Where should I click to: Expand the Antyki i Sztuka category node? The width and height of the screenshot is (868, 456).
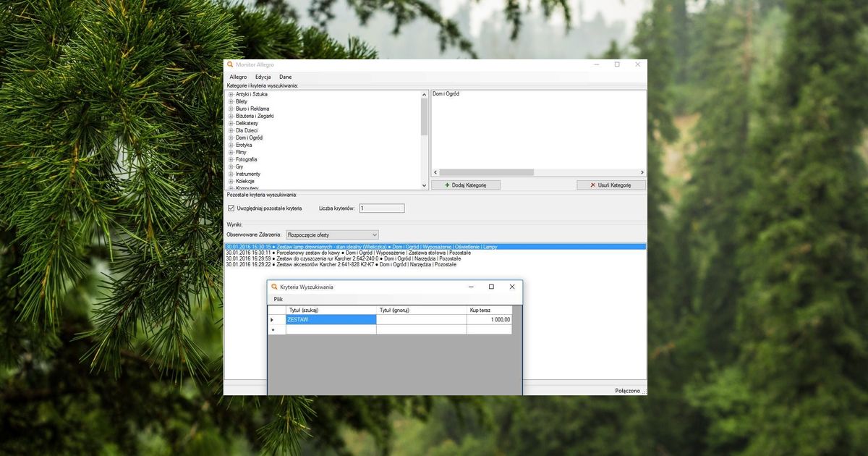coord(230,94)
